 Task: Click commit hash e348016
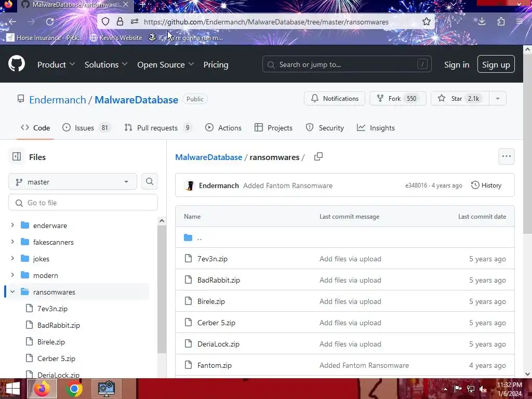point(416,185)
